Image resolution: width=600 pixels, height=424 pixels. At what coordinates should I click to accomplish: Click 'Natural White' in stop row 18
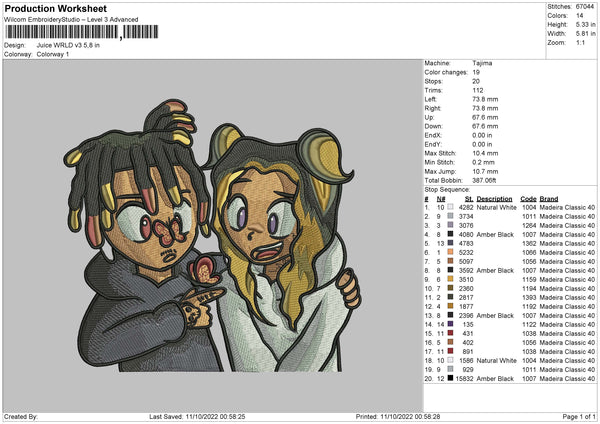coord(496,360)
